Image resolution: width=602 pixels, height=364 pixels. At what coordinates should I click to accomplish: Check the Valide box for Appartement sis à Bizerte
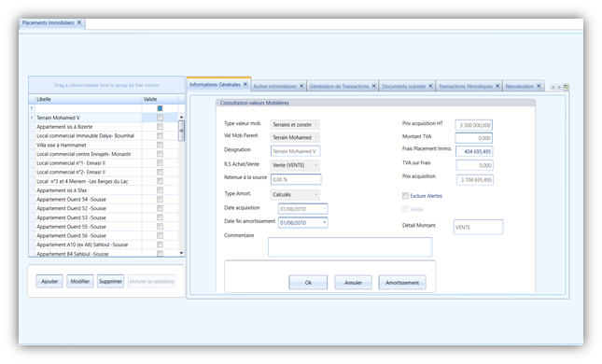(160, 127)
